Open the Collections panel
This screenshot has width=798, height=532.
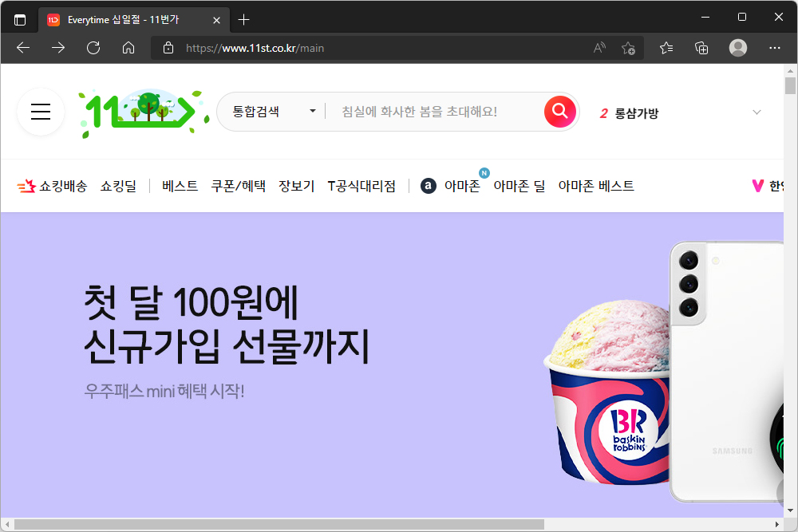[701, 48]
